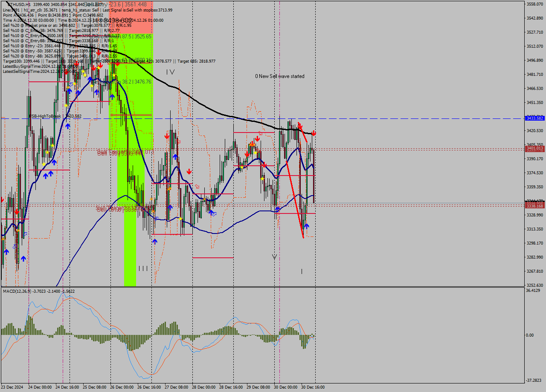
Task: Select the 'Line:1491 | h1_atr_c0' info line
Action: 87,10
